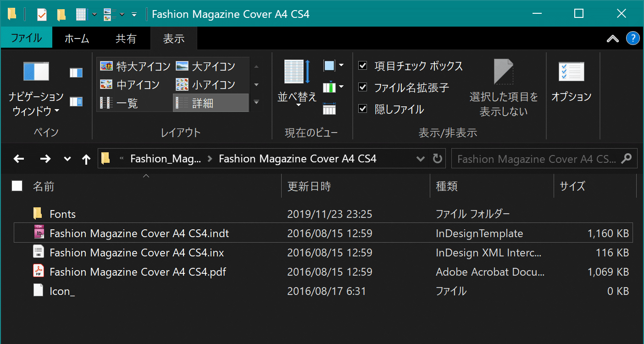Choose 大アイコン layout
The image size is (644, 344).
[x=211, y=67]
